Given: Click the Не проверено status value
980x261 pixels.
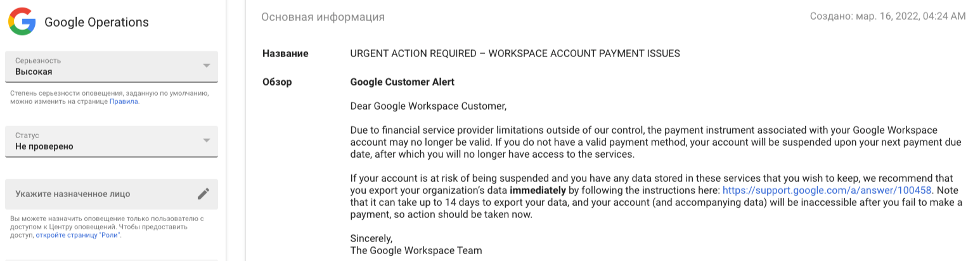Looking at the screenshot, I should click(44, 146).
